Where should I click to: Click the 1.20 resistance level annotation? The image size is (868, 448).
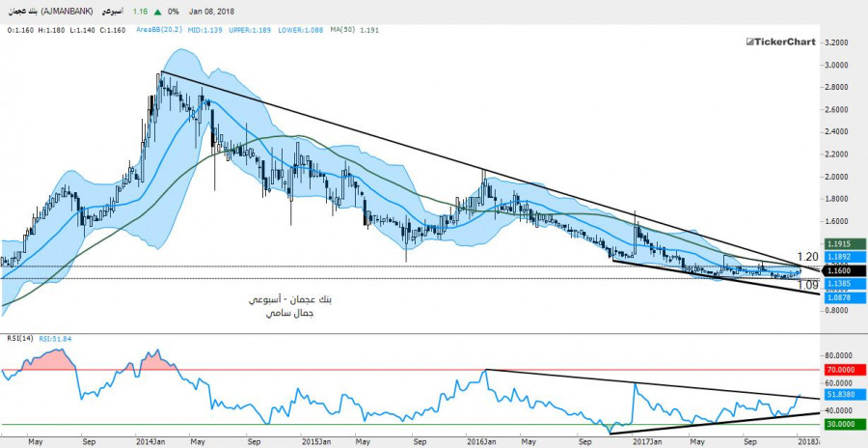click(808, 256)
